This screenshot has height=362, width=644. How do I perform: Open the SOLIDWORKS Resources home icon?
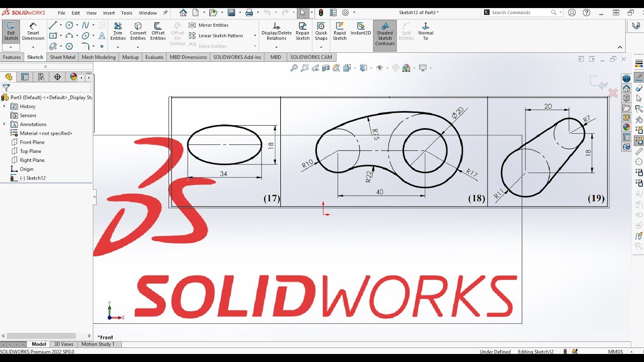click(626, 88)
